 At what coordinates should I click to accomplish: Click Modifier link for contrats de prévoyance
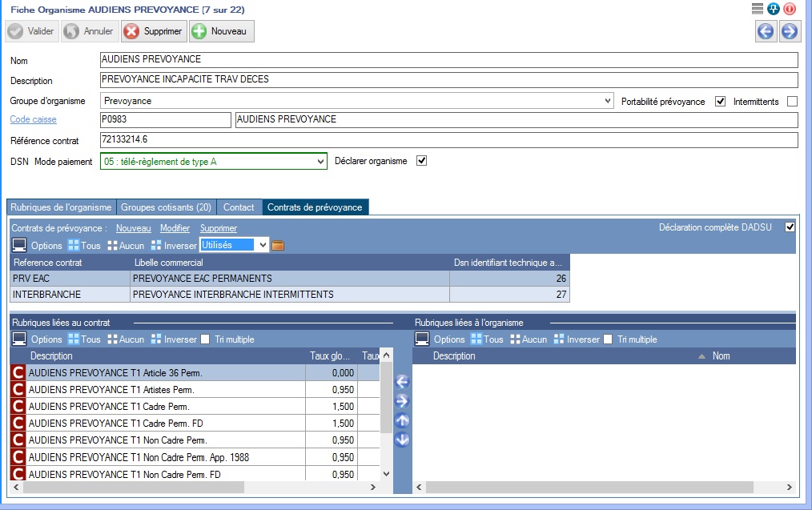175,228
